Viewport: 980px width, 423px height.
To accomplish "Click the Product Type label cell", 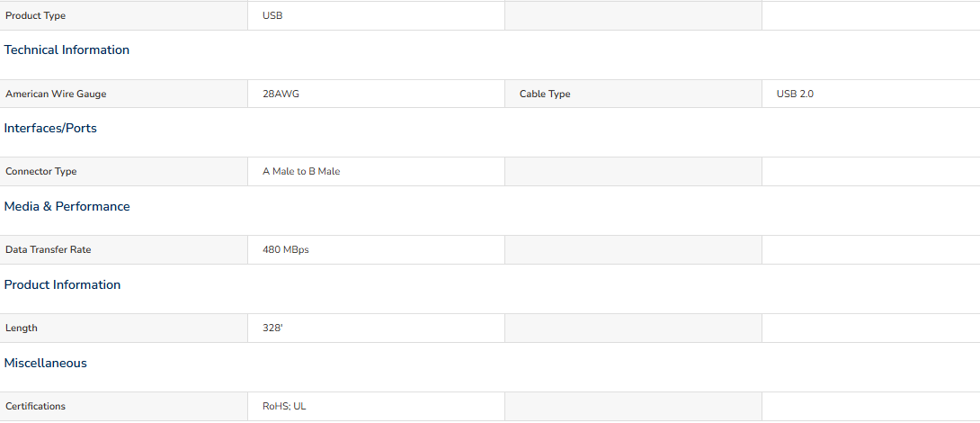I will pyautogui.click(x=124, y=15).
